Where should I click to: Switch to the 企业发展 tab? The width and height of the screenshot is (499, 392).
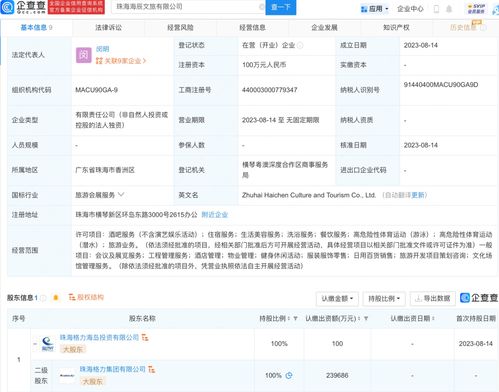pos(324,28)
